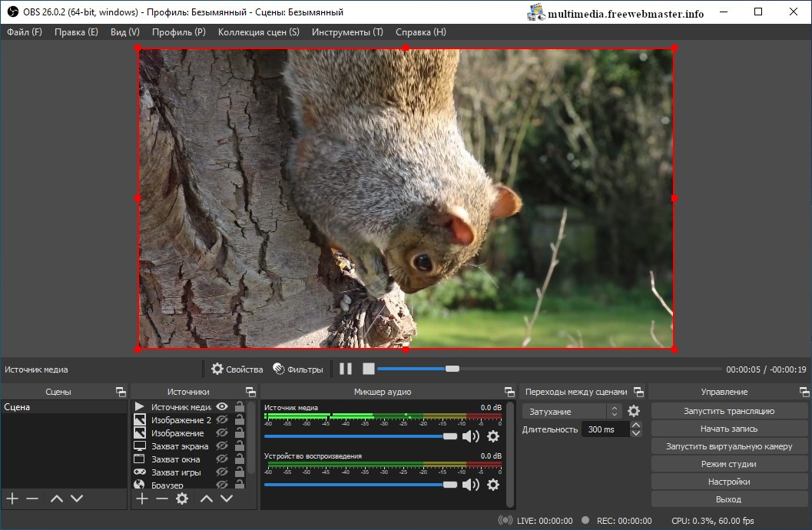Show the Захват окна source
Screen dimensions: 812x530
tap(222, 459)
